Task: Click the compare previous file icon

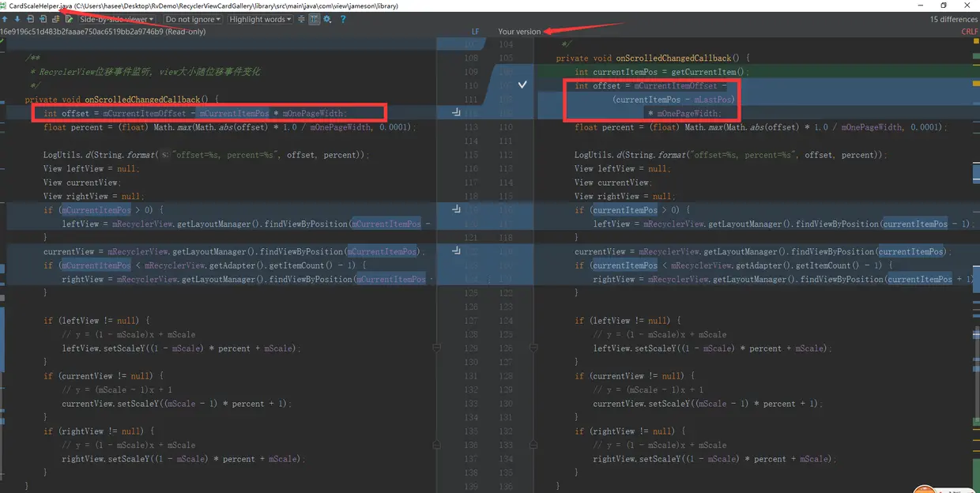Action: click(x=30, y=19)
